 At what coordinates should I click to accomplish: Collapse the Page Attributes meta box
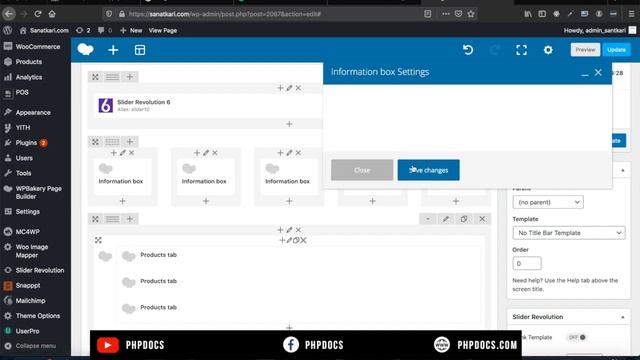click(623, 170)
